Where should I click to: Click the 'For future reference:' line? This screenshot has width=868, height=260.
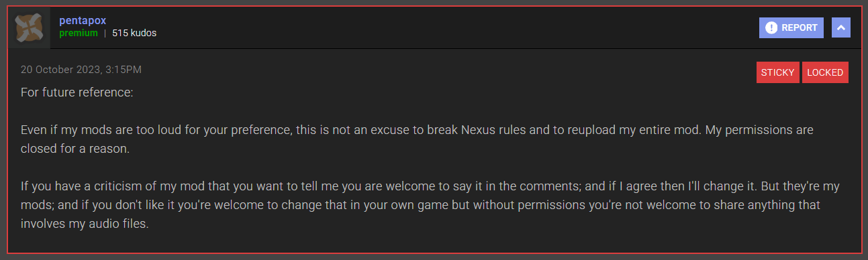77,92
